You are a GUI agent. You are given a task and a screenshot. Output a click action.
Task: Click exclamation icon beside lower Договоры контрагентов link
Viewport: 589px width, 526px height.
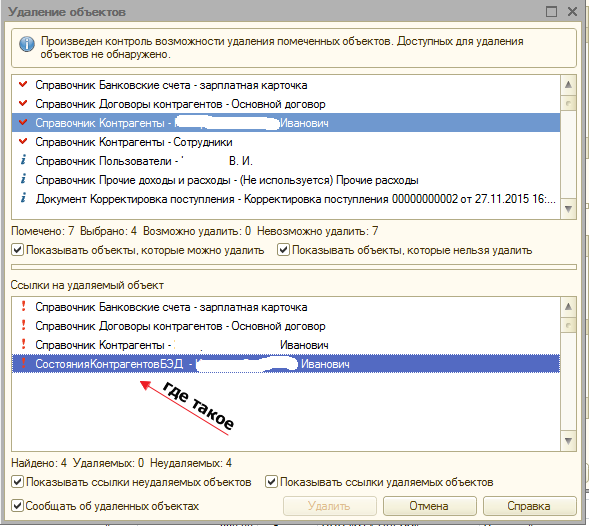[23, 325]
